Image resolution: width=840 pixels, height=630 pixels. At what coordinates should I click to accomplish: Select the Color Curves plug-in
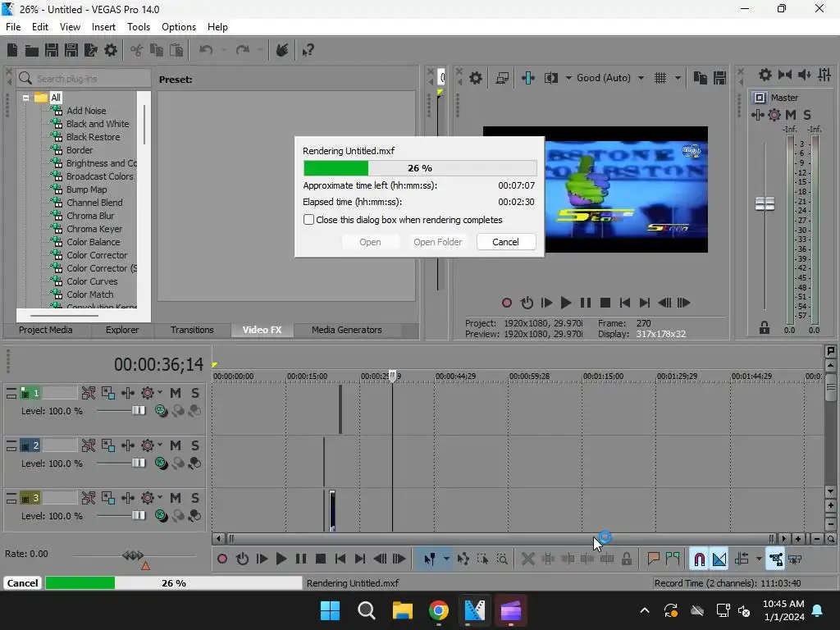click(x=92, y=281)
